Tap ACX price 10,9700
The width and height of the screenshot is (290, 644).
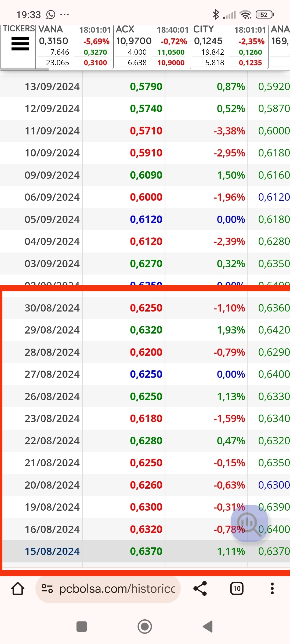coord(134,41)
